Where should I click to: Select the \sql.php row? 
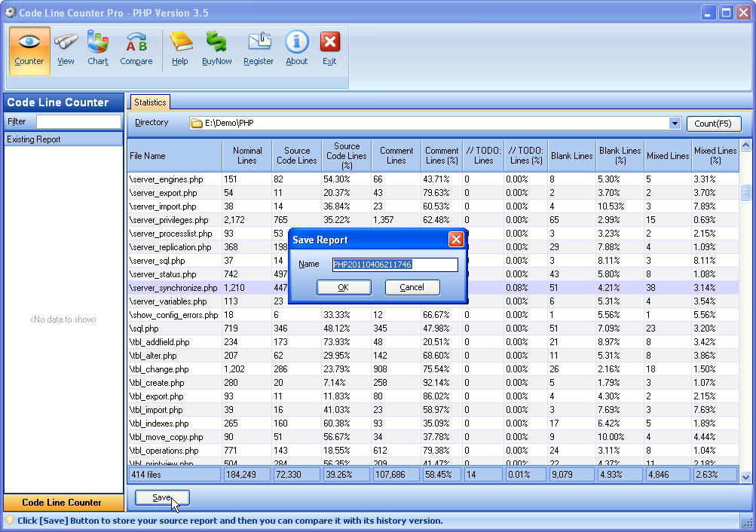(433, 328)
